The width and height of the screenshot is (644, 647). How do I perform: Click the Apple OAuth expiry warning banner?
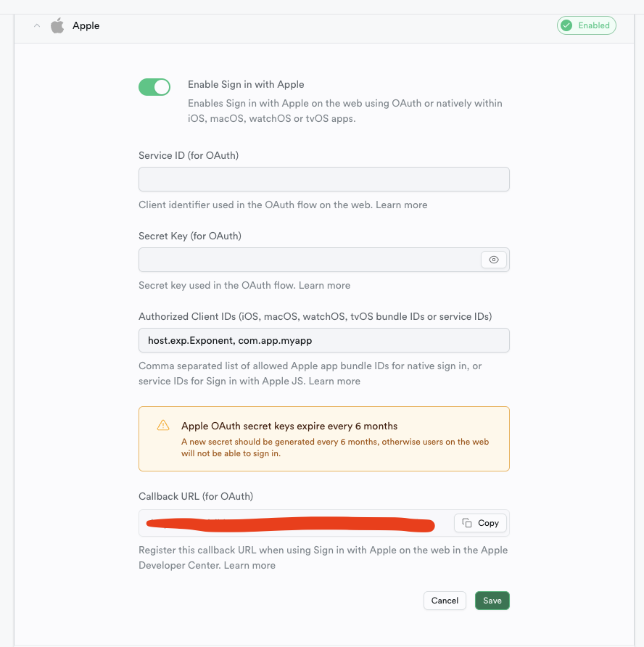(x=323, y=438)
